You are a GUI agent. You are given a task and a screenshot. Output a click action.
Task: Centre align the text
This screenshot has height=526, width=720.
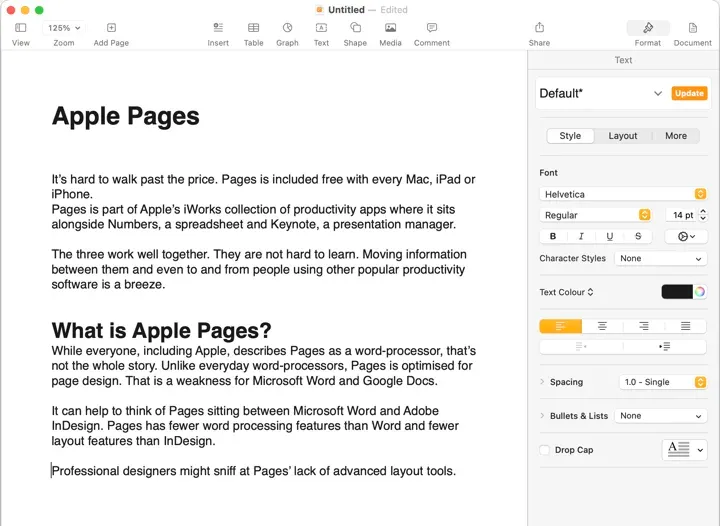click(602, 326)
